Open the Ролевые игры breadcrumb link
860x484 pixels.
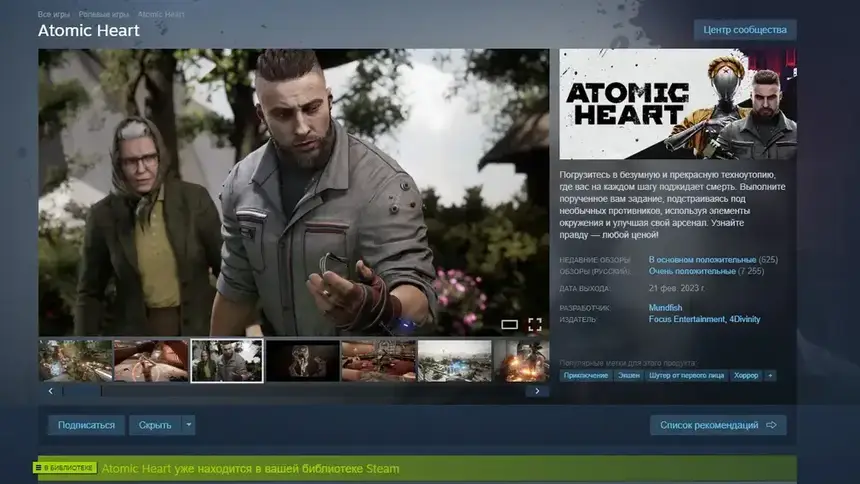(103, 14)
